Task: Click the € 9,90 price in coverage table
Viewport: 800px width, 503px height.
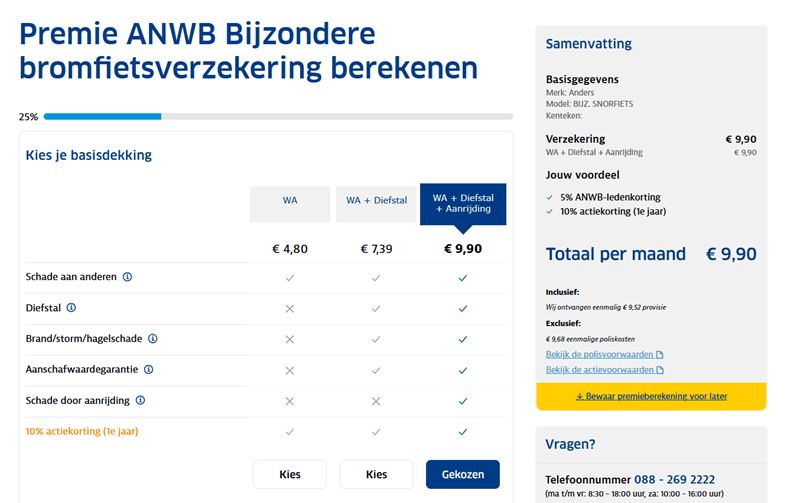Action: (463, 249)
